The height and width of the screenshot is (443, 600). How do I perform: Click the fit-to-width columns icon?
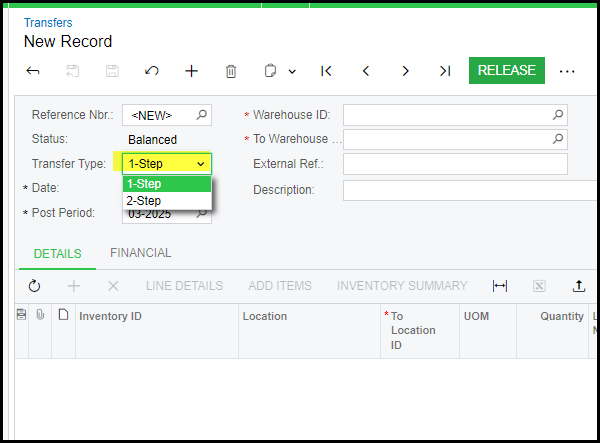[x=500, y=286]
